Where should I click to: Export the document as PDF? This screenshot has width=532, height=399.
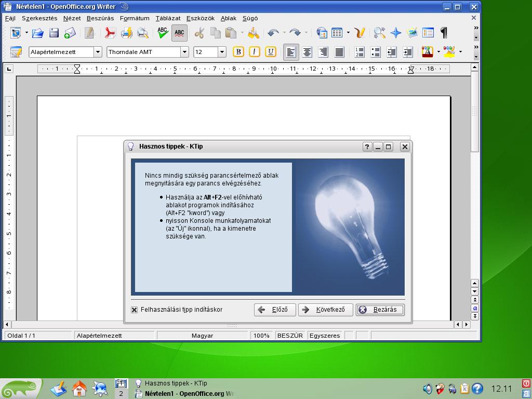[x=109, y=33]
